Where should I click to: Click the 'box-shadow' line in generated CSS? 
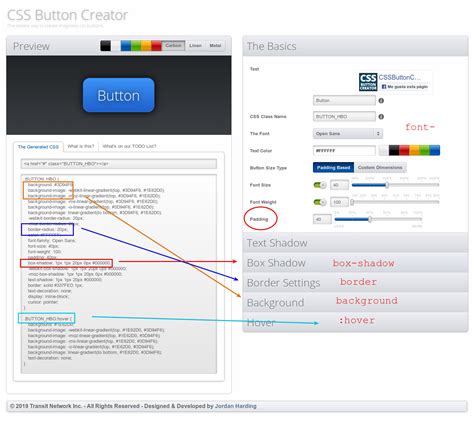[x=69, y=263]
